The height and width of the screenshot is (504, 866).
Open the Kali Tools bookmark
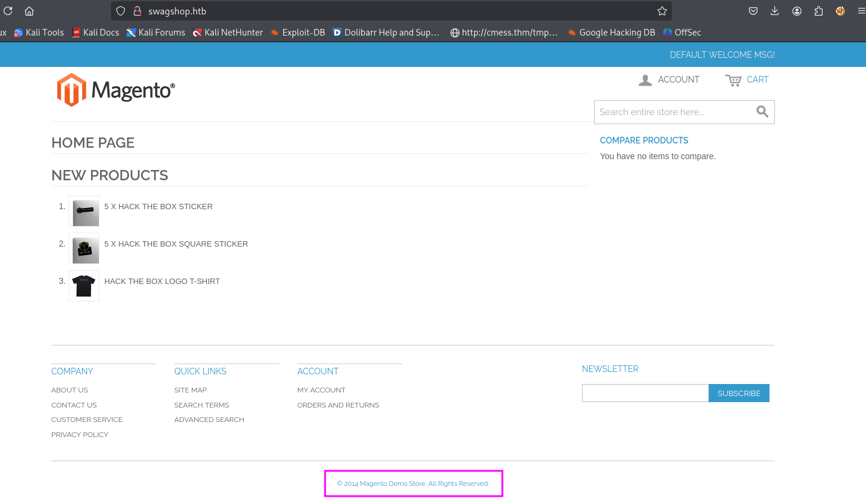pos(39,33)
